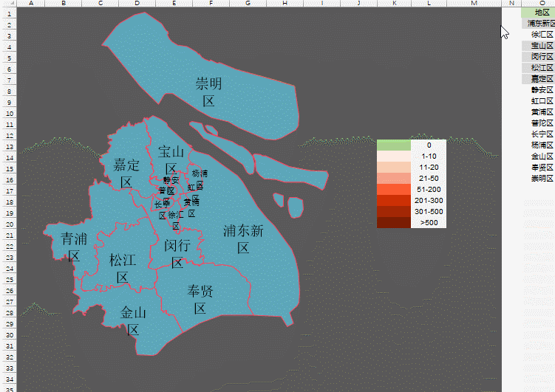Click column header H
This screenshot has height=392, width=555.
coord(285,4)
